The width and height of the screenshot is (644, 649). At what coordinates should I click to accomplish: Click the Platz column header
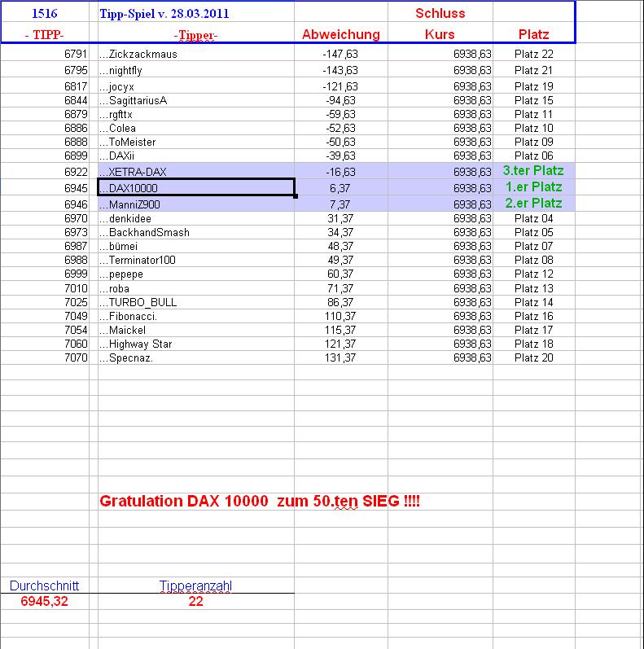[534, 34]
